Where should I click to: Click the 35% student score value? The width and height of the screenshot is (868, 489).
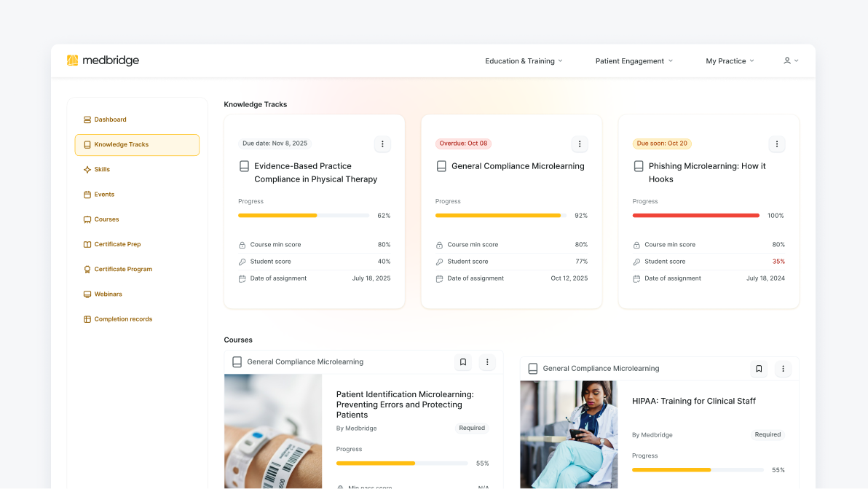(x=778, y=262)
